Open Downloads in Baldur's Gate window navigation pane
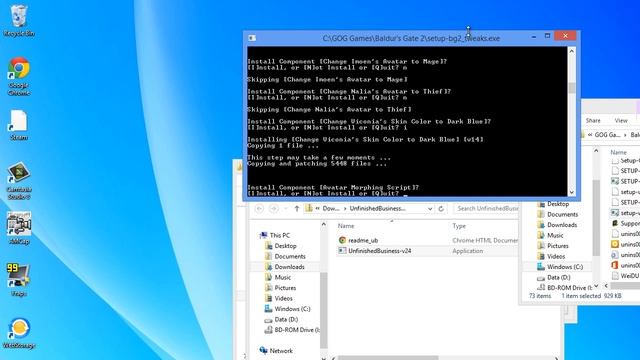Viewport: 640px width, 360px height. point(558,225)
